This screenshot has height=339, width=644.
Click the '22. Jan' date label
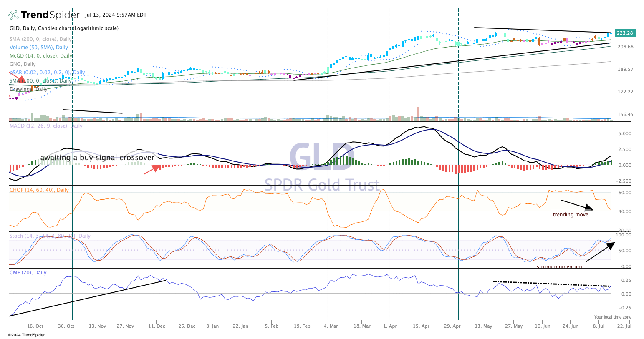pyautogui.click(x=240, y=326)
